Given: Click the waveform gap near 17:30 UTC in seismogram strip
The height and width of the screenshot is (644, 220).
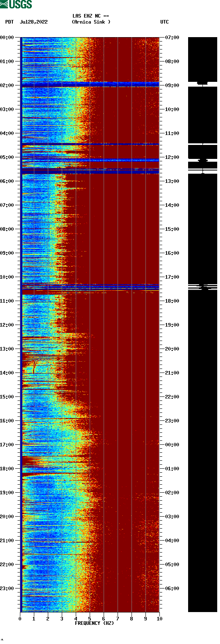Looking at the screenshot, I should click(x=202, y=287).
